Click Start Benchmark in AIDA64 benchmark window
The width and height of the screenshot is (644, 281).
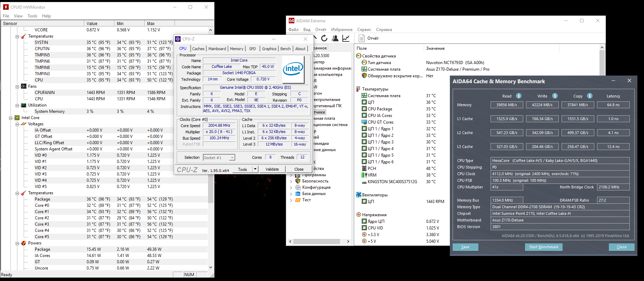tap(543, 247)
